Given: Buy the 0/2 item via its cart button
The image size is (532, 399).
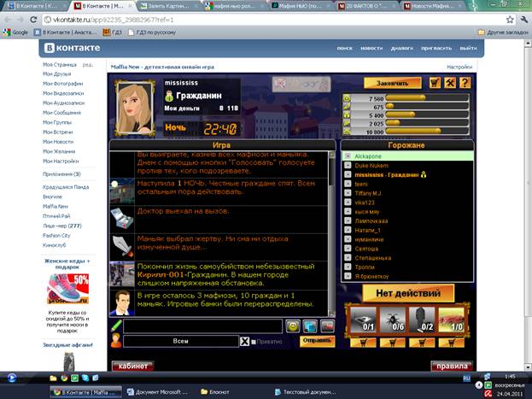Looking at the screenshot, I should [x=422, y=343].
